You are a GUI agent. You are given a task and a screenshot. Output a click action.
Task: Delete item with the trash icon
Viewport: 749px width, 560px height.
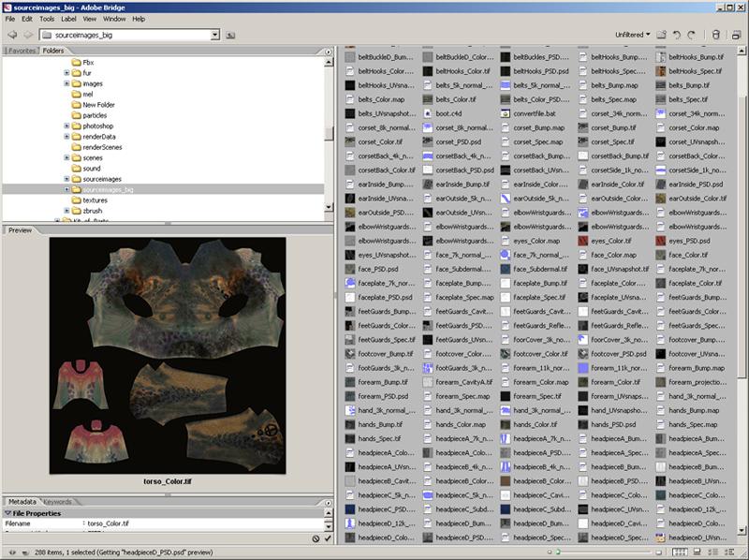715,35
